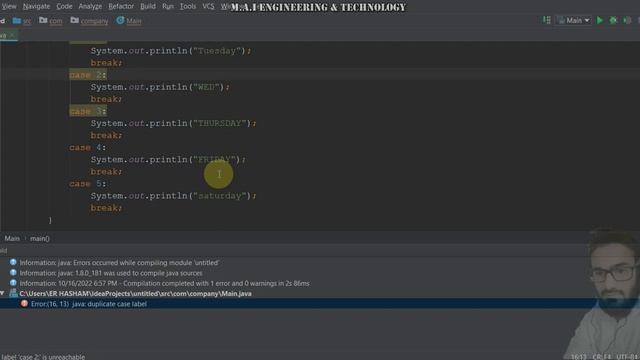This screenshot has width=640, height=360.
Task: Click the highlighted case 3 label
Action: [x=88, y=111]
